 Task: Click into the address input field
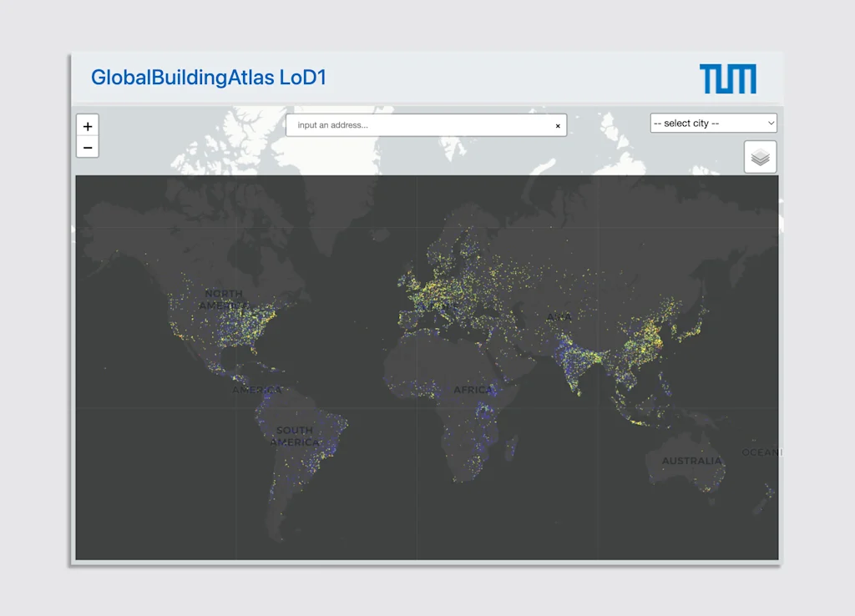click(417, 125)
